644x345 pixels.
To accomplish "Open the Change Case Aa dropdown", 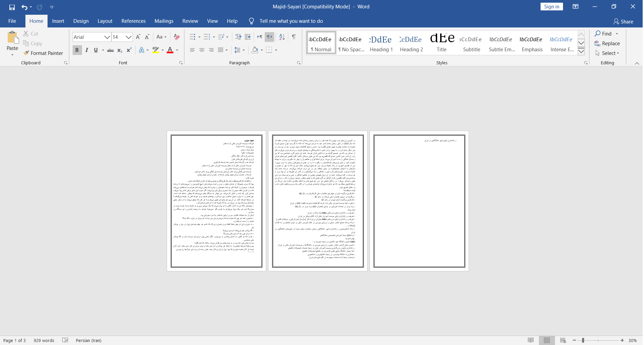I will pyautogui.click(x=161, y=37).
